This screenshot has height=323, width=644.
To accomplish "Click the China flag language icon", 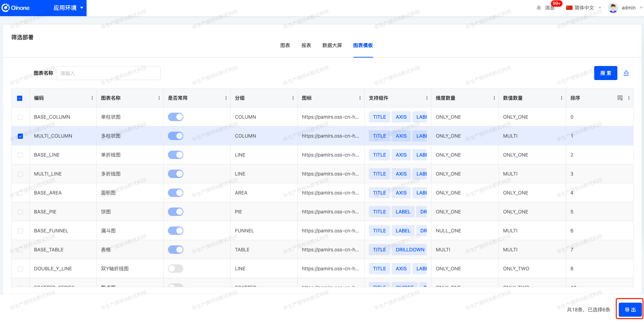I will pos(569,8).
